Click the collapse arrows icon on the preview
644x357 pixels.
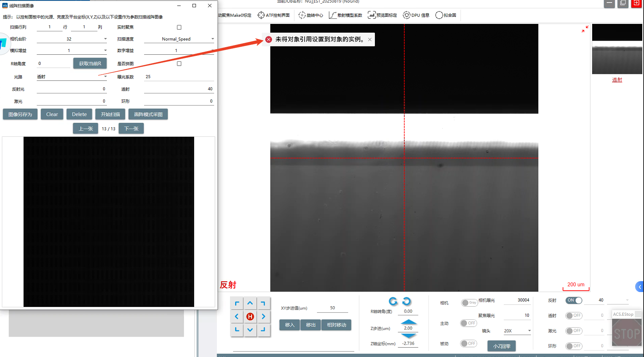point(585,29)
